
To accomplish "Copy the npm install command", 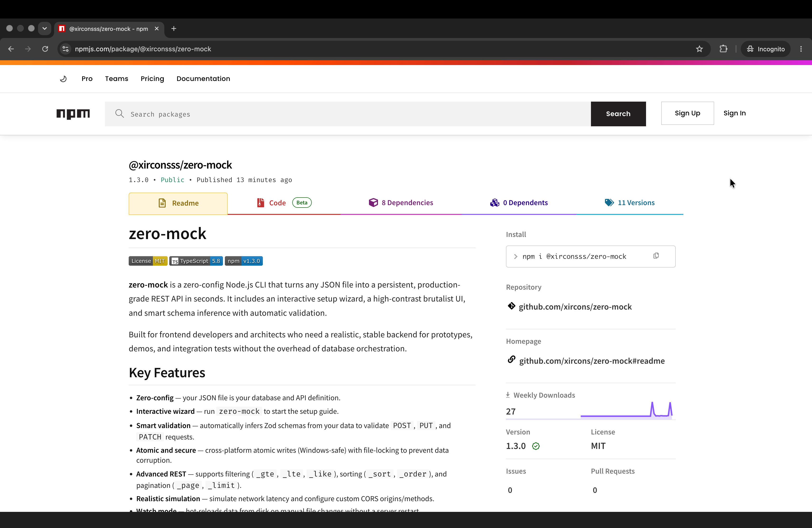I will coord(656,256).
